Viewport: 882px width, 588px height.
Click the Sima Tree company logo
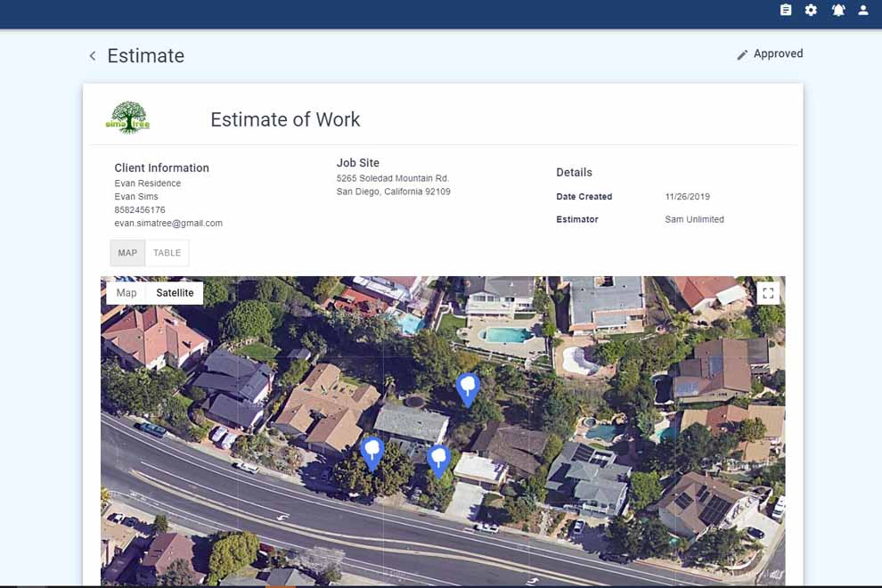point(128,118)
